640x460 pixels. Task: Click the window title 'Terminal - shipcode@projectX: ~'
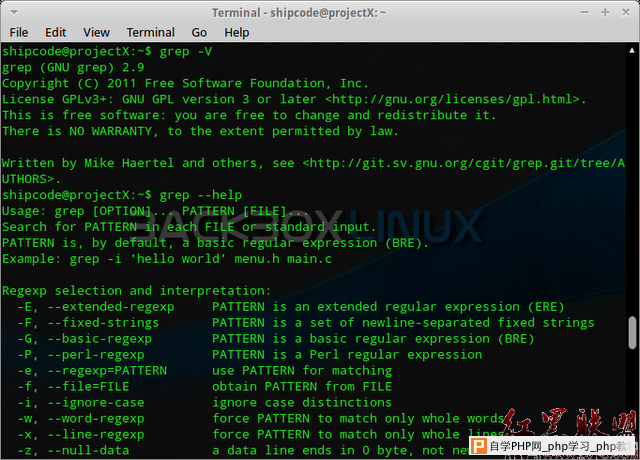click(x=299, y=13)
